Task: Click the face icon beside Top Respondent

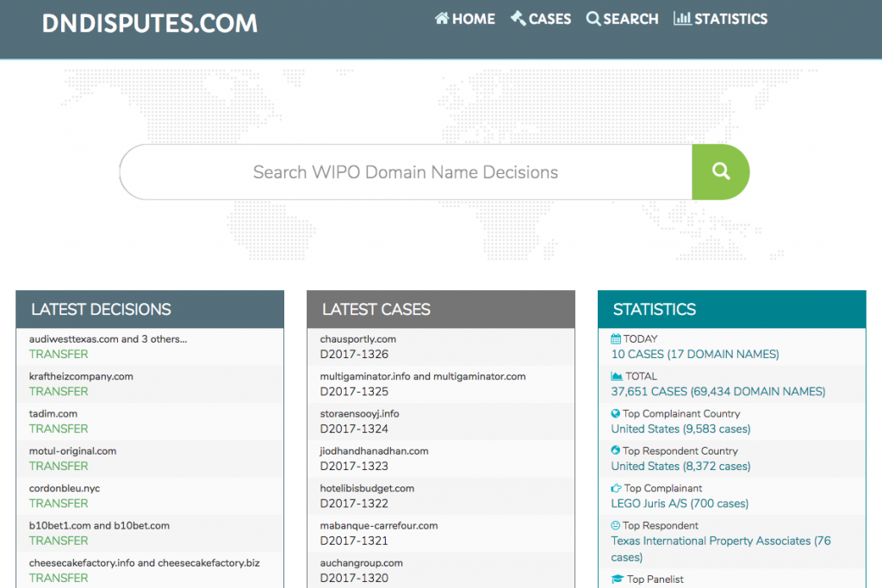Action: tap(615, 525)
